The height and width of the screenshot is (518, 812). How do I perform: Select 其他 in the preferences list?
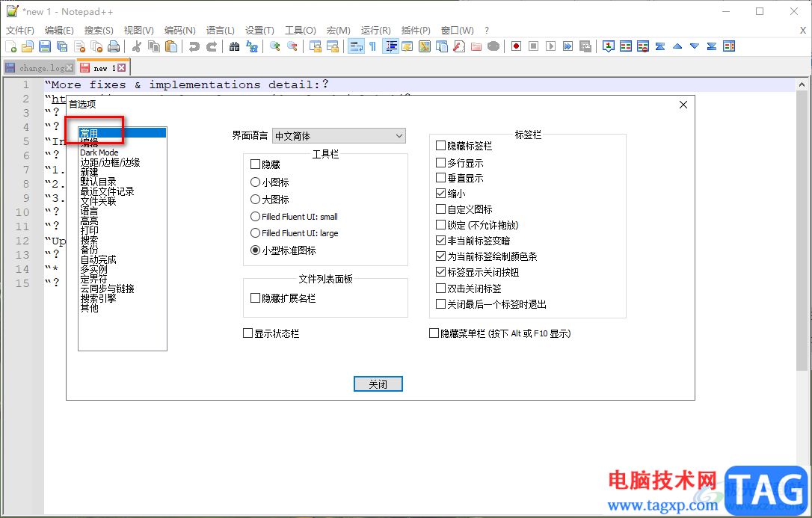(x=89, y=308)
